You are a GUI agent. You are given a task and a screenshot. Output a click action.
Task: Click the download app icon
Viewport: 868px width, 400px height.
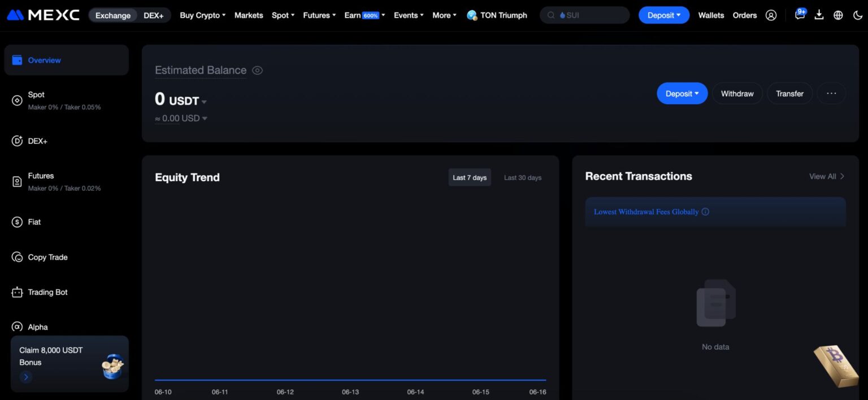coord(819,15)
